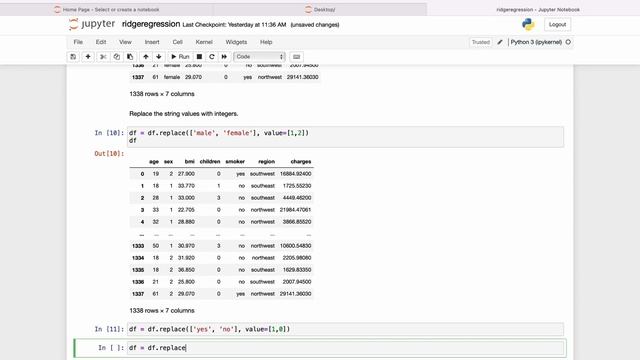Click the Last Checkpoint text
Viewport: 640px width, 360px height.
coord(234,25)
